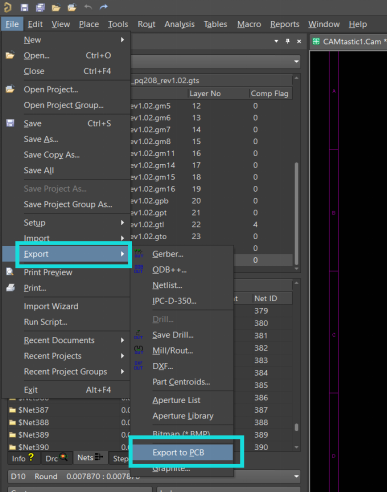Click the pin icon on panel header
Screen dimensions: 388x492
pyautogui.click(x=287, y=41)
